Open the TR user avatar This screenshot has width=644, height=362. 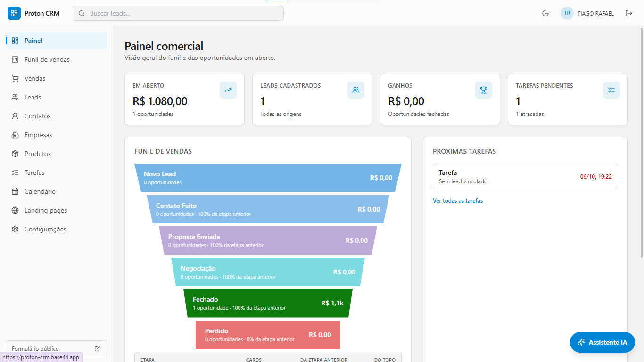coord(567,13)
